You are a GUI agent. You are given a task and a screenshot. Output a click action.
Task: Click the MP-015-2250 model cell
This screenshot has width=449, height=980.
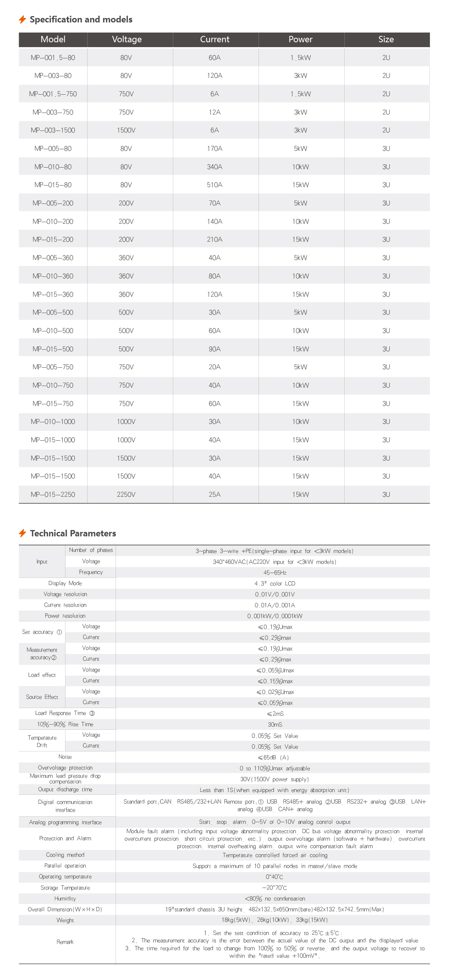coord(53,494)
